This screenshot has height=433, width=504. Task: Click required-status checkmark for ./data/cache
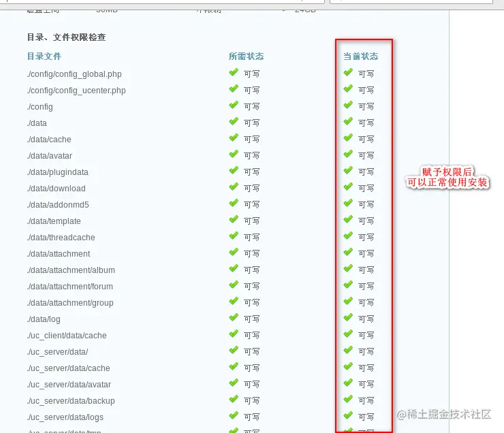point(234,138)
